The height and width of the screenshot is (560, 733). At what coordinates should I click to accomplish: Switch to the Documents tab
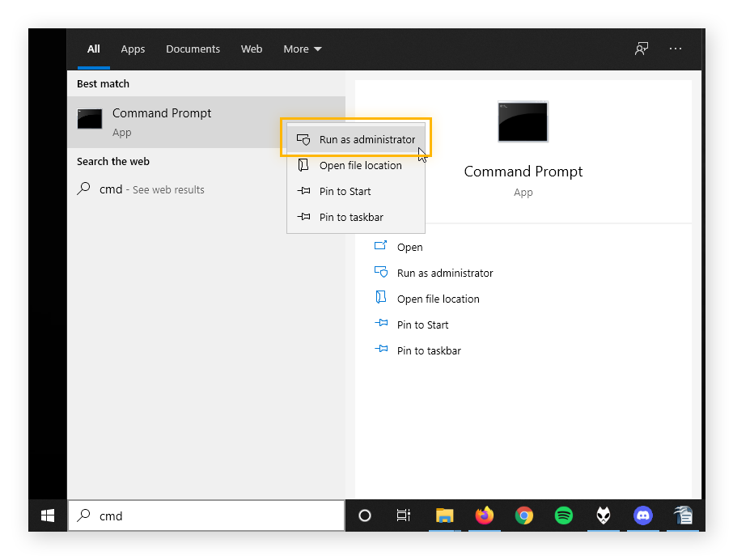pyautogui.click(x=193, y=49)
